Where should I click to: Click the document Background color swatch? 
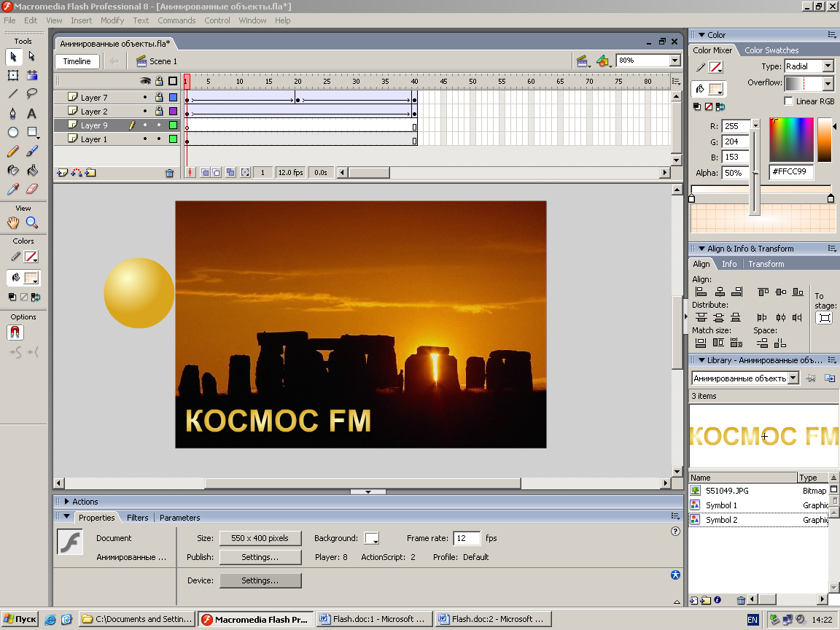point(371,538)
